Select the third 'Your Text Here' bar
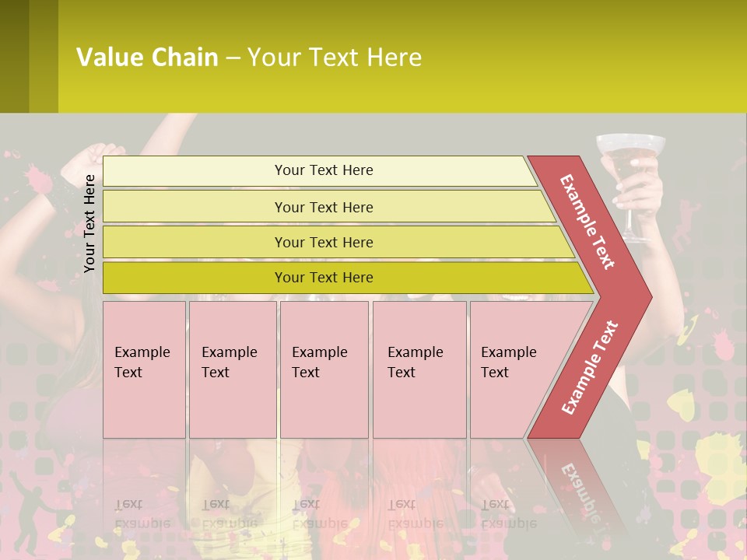Screen dimensions: 747x560 (338, 242)
